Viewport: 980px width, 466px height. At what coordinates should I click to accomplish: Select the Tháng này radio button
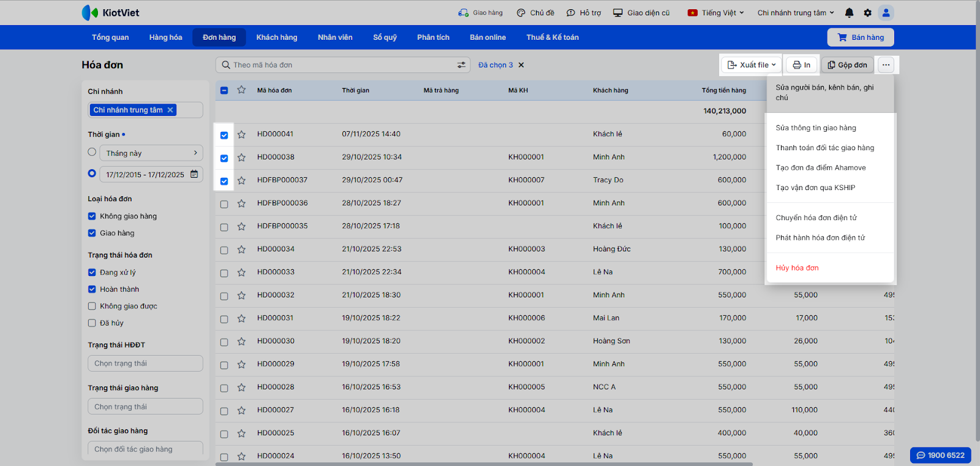[x=92, y=152]
